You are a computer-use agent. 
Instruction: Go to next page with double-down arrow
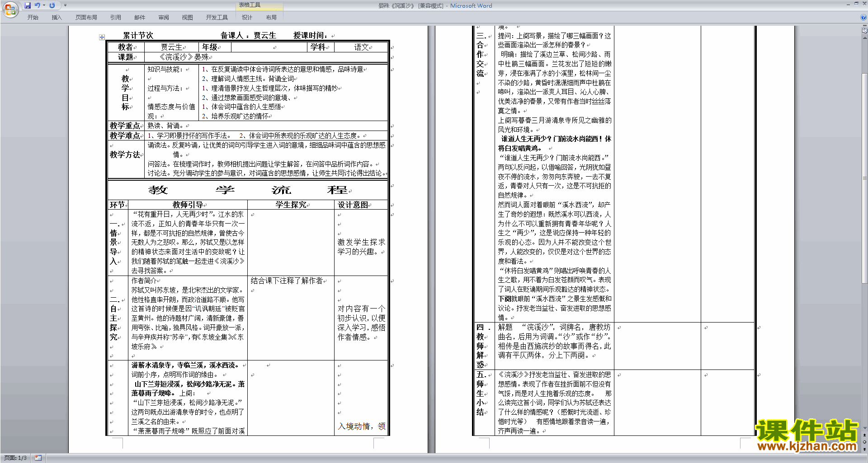[x=865, y=449]
